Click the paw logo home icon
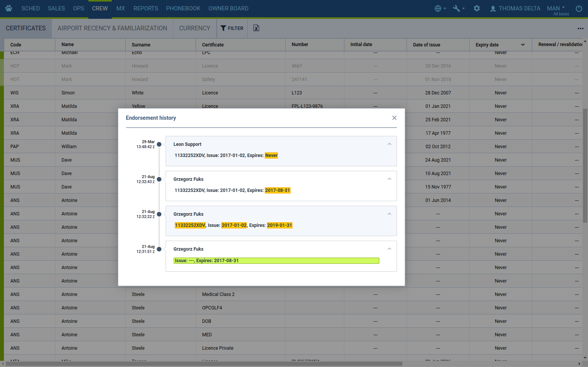Screen dimensions: 588x367 coord(8,8)
